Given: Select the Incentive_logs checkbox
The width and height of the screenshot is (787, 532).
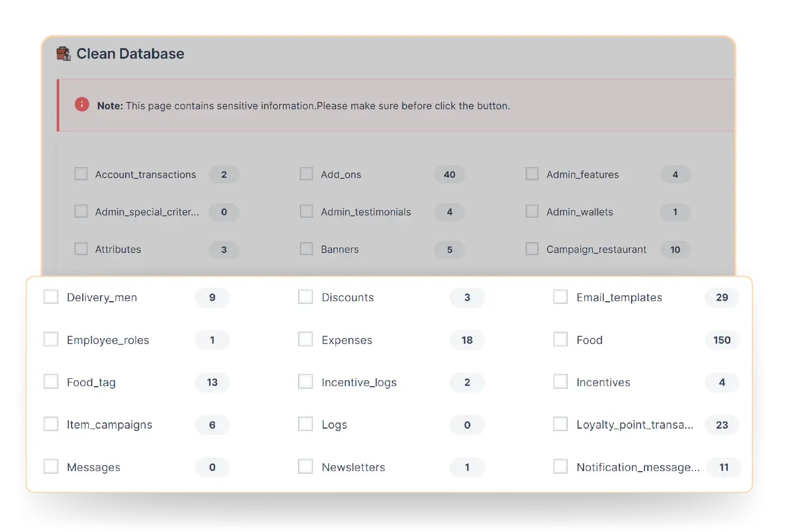Looking at the screenshot, I should pyautogui.click(x=306, y=382).
